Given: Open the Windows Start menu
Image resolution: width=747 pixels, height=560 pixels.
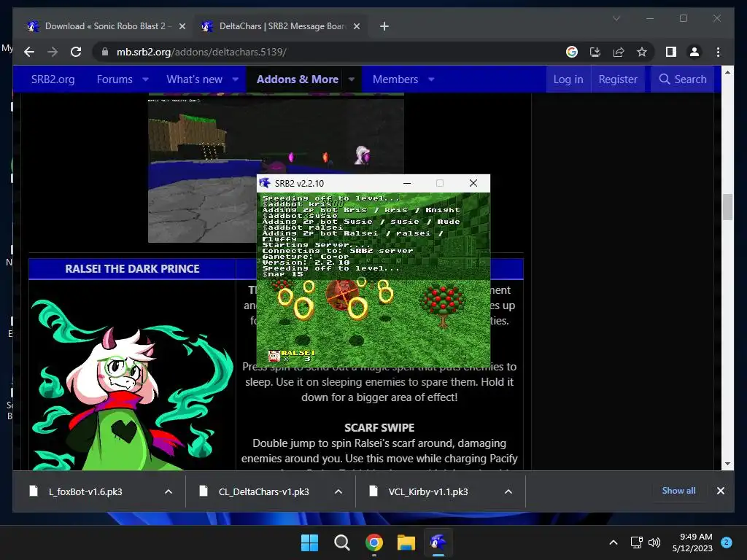Looking at the screenshot, I should [309, 542].
